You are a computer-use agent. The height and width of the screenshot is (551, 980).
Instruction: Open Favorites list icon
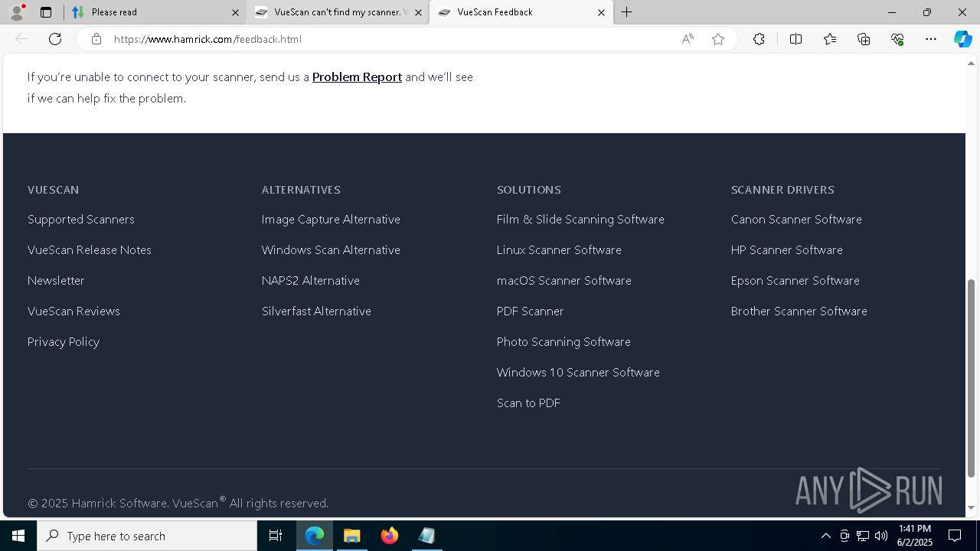click(x=830, y=39)
